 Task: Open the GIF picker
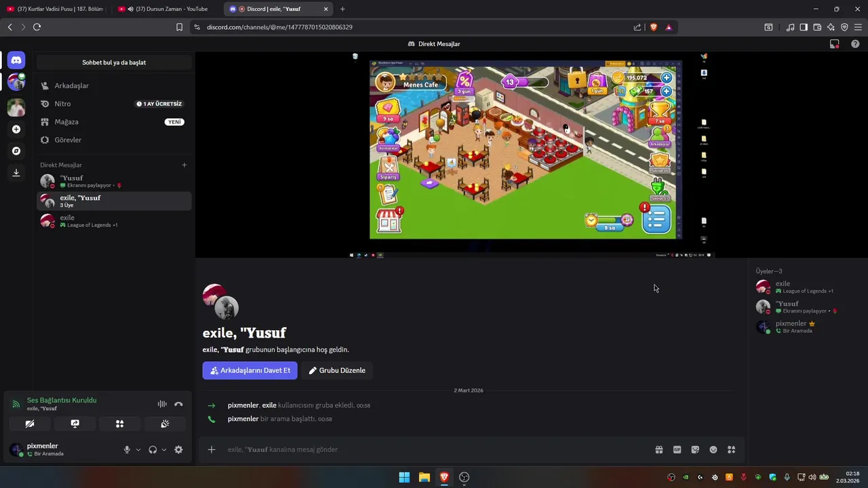point(677,449)
